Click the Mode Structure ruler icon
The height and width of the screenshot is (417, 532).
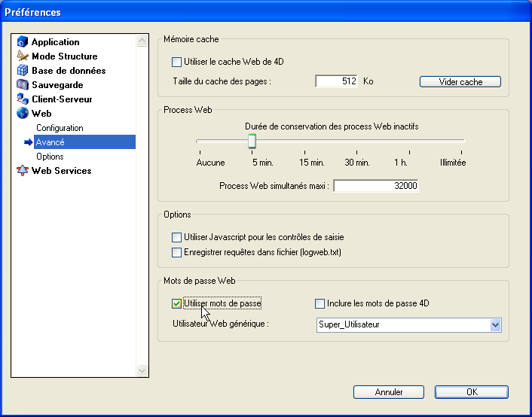[x=23, y=56]
